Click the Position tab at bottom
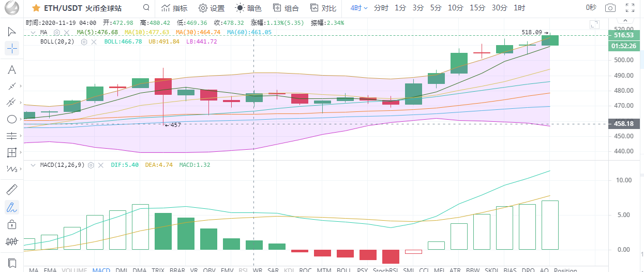Viewport: 644px width, 272px height. 565,270
